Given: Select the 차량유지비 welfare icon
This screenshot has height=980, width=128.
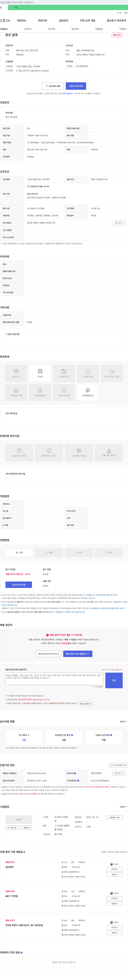Looking at the screenshot, I should point(64,373).
